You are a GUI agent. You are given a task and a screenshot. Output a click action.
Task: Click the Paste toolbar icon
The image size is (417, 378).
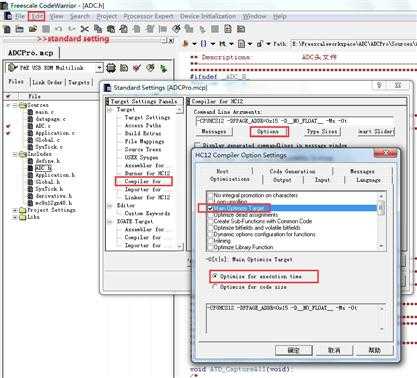pyautogui.click(x=111, y=29)
